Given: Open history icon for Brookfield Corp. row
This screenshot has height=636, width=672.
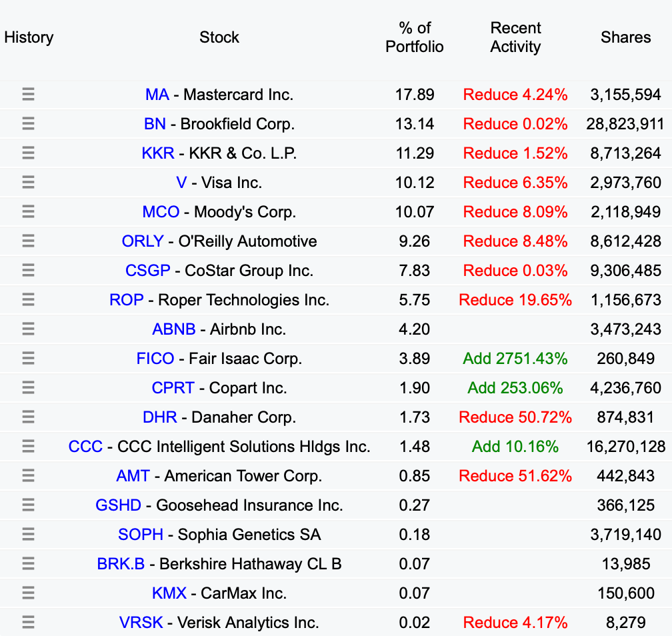Looking at the screenshot, I should tap(28, 124).
